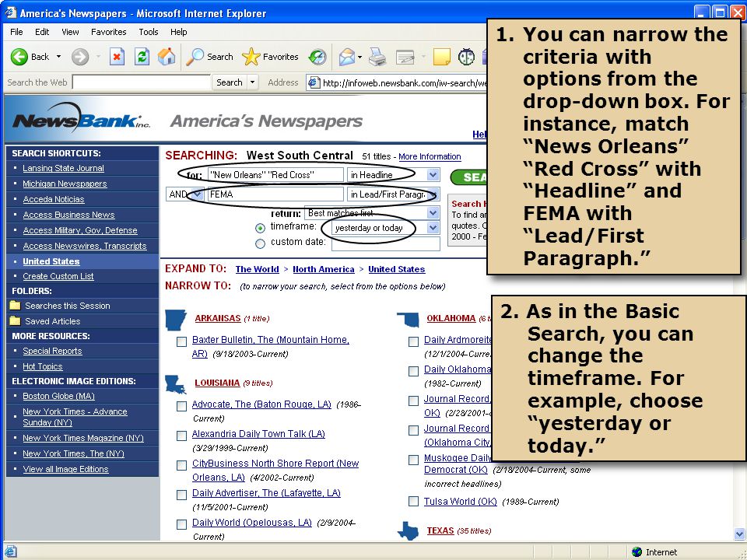
Task: Click the FEMA search term field
Action: (x=275, y=194)
